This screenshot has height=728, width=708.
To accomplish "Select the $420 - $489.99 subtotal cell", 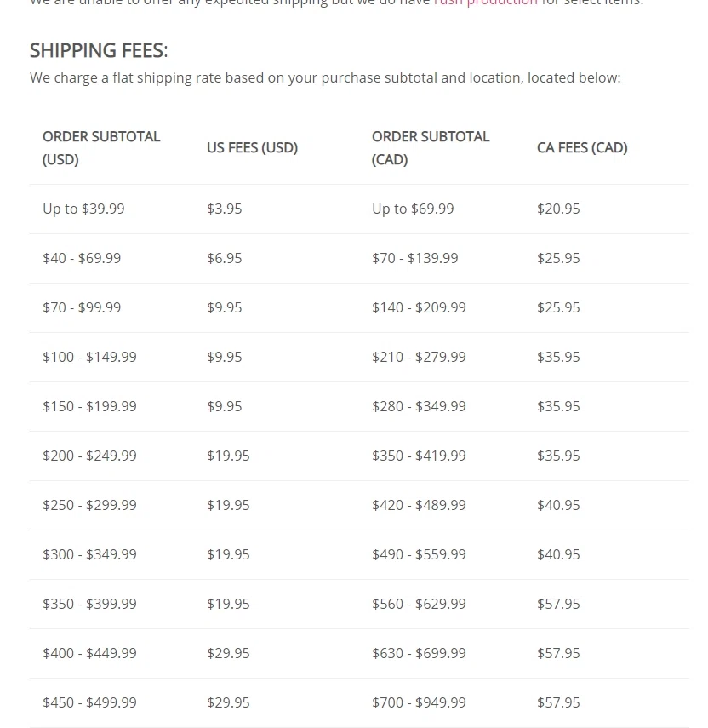I will [419, 505].
